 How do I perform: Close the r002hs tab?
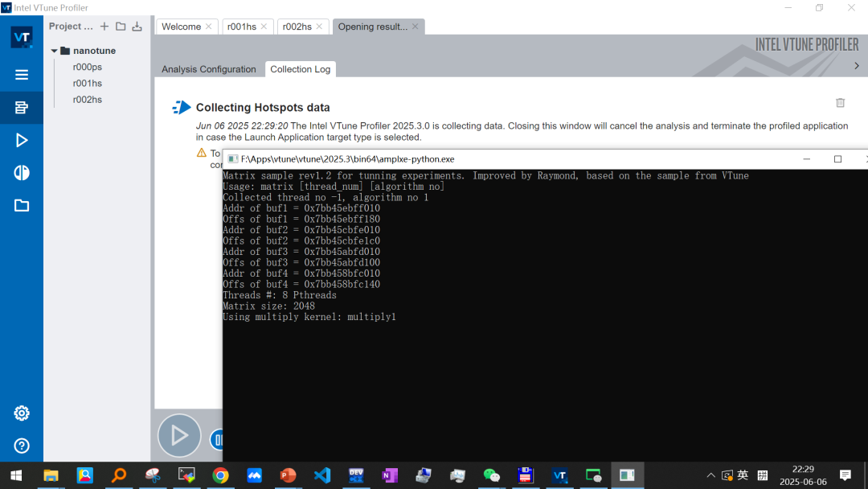(x=319, y=26)
